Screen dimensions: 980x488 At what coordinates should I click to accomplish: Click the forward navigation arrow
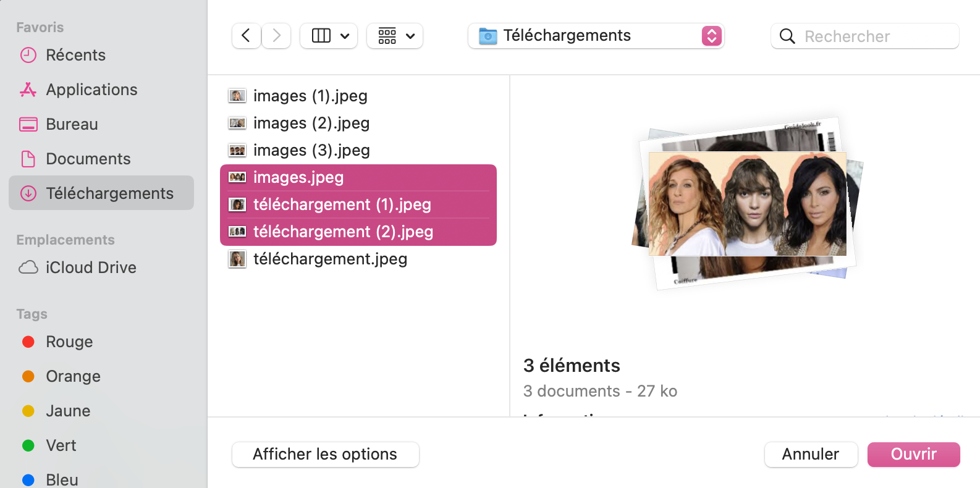coord(276,36)
